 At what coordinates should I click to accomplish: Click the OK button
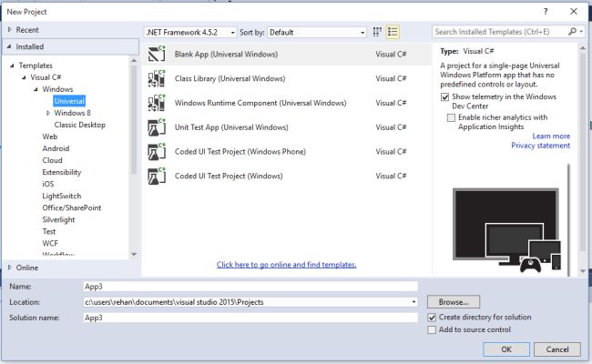pos(506,349)
